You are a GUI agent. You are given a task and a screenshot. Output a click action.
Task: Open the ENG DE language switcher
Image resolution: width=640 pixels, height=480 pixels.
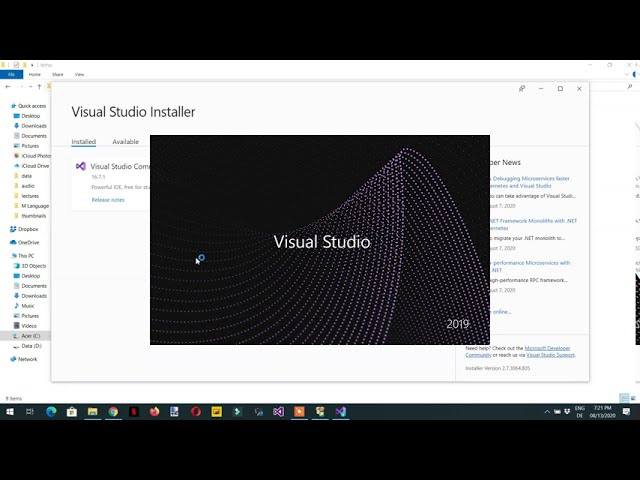(x=580, y=412)
